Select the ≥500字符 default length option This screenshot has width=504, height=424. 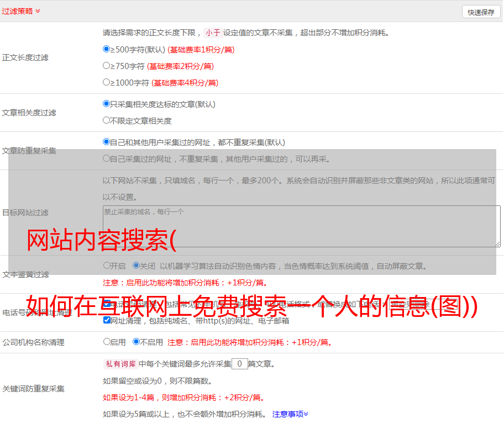(x=106, y=49)
